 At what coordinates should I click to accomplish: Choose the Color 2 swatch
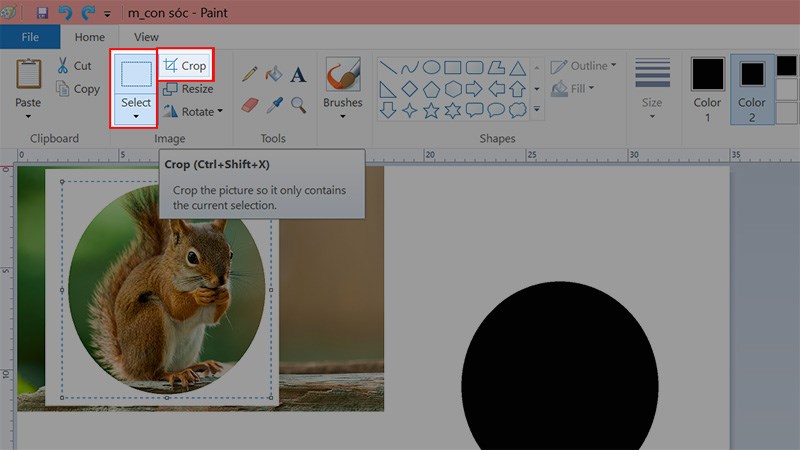(751, 89)
